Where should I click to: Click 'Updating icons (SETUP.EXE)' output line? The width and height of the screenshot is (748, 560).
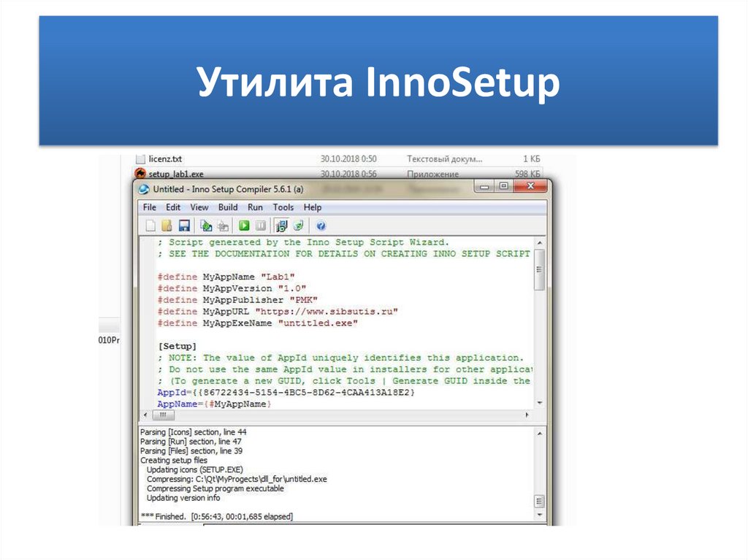coord(194,469)
